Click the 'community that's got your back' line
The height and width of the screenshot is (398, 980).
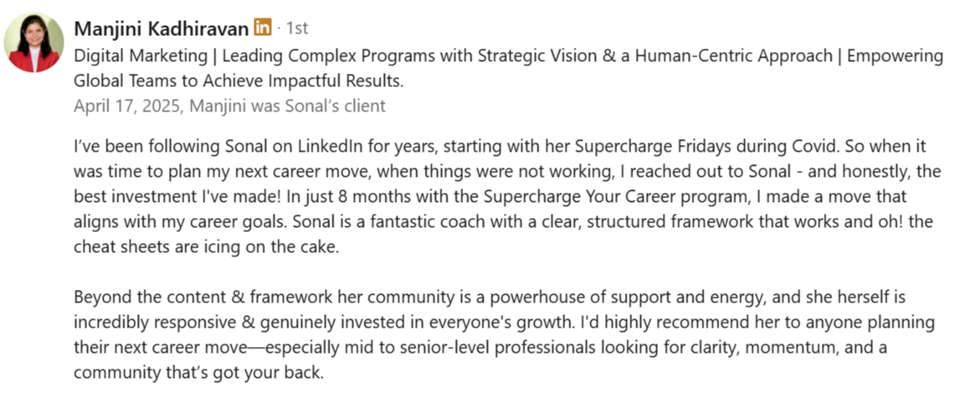[x=199, y=373]
